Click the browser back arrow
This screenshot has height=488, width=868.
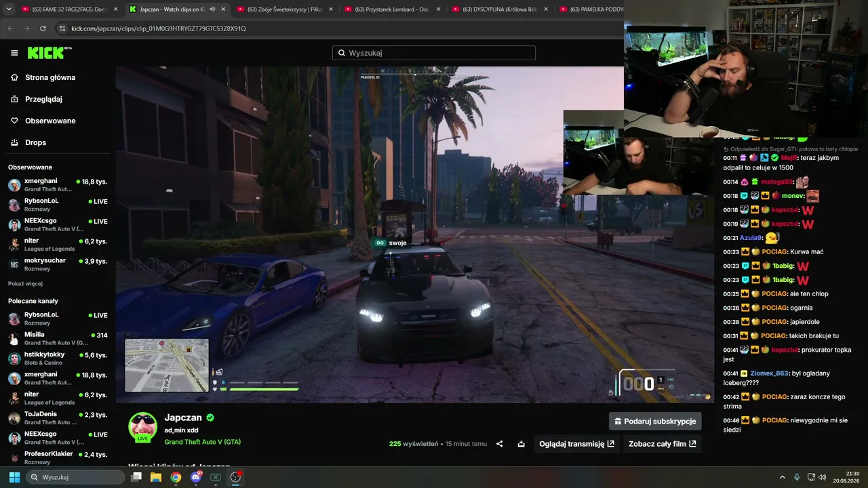[10, 28]
